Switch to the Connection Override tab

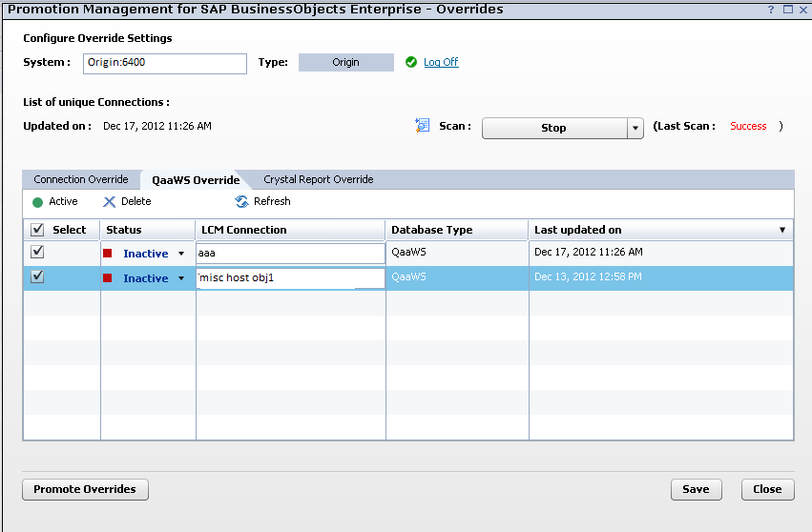click(81, 179)
